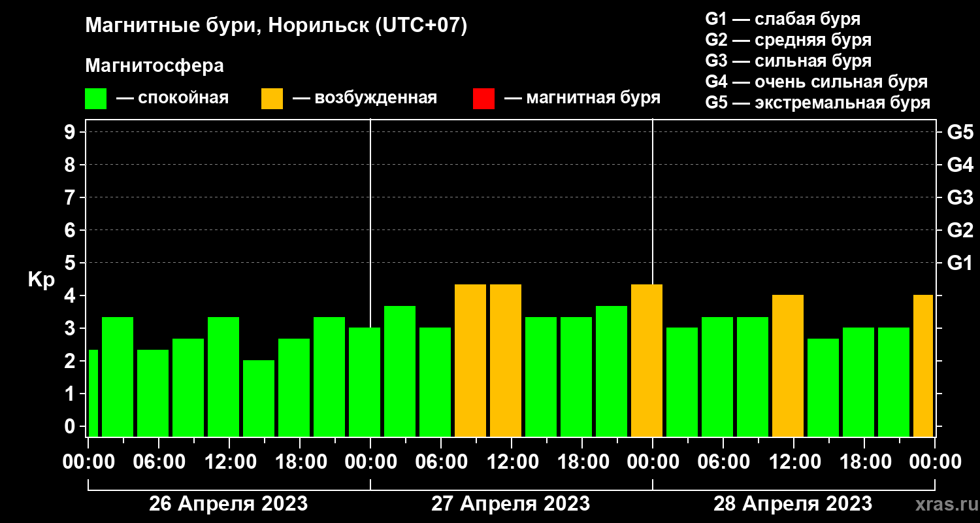Click the first orange bar on 27 April

[470, 360]
